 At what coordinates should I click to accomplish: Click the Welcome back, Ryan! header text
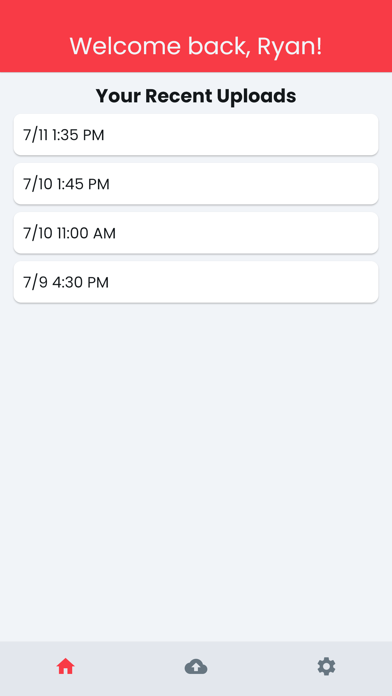(x=196, y=46)
